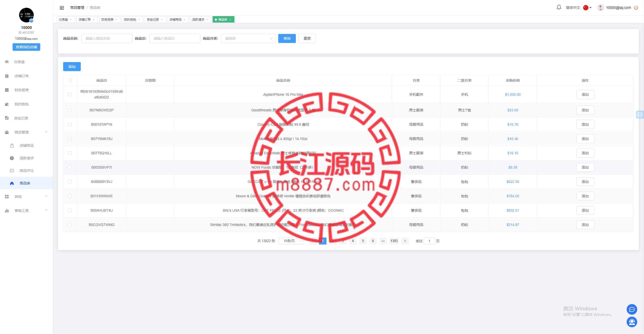Focus the 商品名称 input field

click(107, 38)
